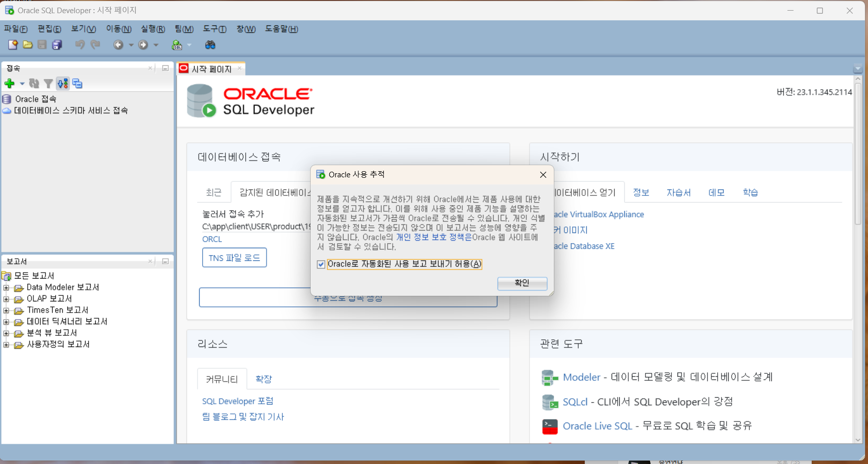Open the 보기(V) menu
This screenshot has height=464, width=868.
click(83, 29)
